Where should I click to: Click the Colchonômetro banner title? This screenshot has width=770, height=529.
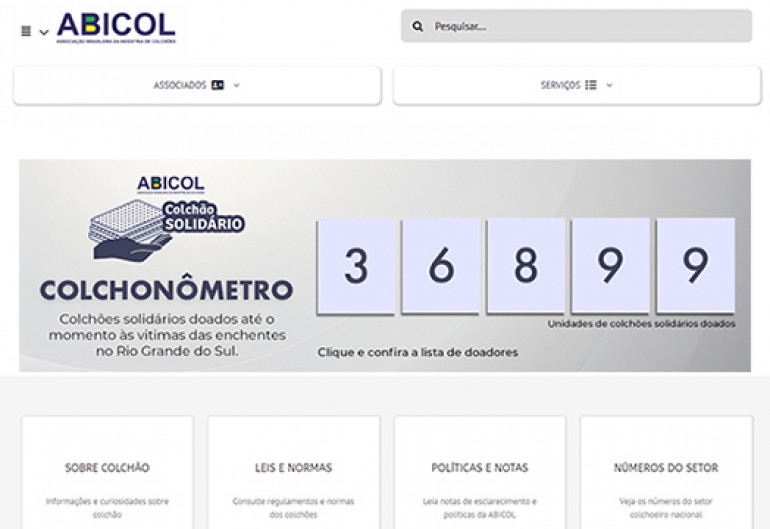[166, 291]
